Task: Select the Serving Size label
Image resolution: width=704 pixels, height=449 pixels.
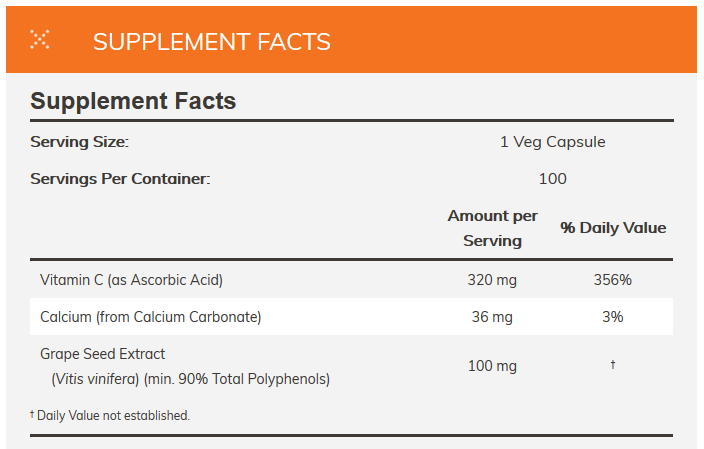Action: 80,142
